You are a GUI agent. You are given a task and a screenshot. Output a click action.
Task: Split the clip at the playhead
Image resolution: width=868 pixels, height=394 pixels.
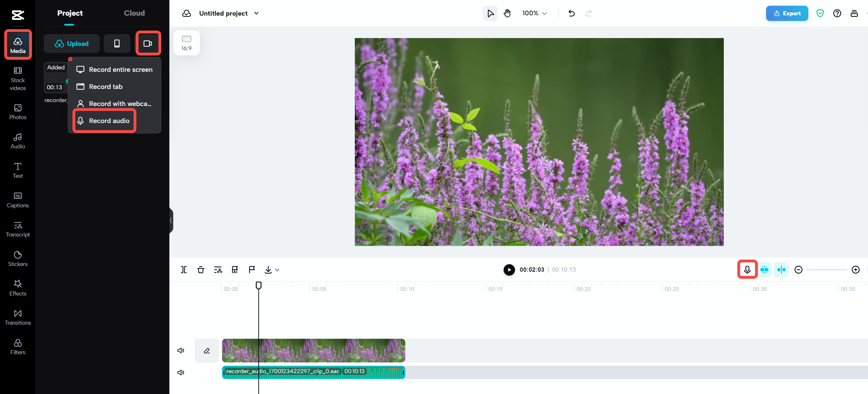point(184,270)
